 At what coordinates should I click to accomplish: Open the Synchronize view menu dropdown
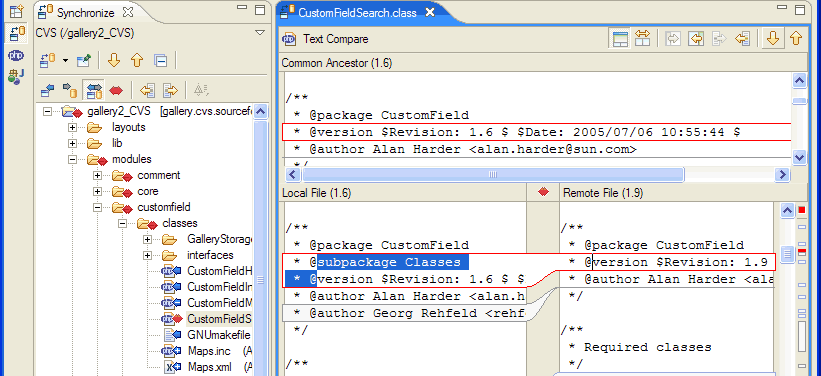coord(260,33)
